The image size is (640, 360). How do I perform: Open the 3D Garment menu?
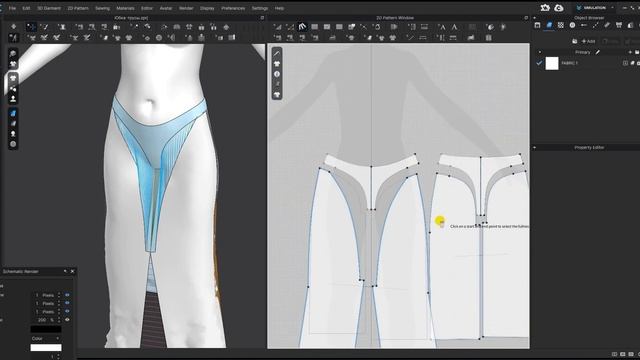(x=49, y=8)
